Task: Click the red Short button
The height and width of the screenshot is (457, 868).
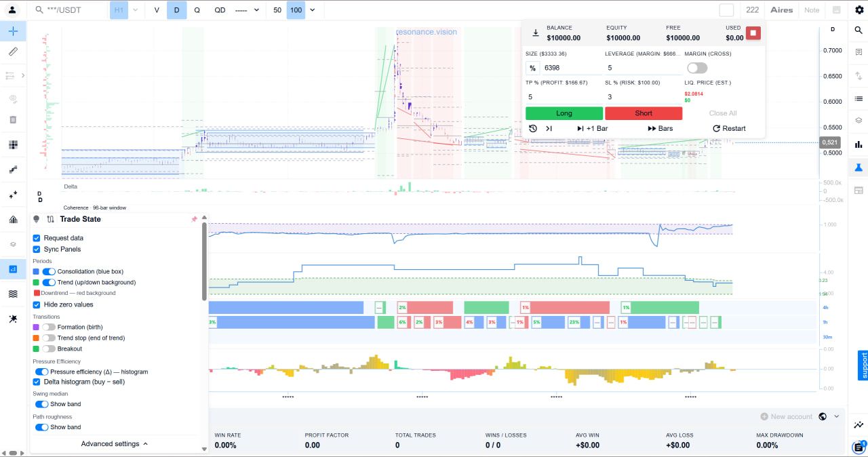Action: [x=644, y=113]
